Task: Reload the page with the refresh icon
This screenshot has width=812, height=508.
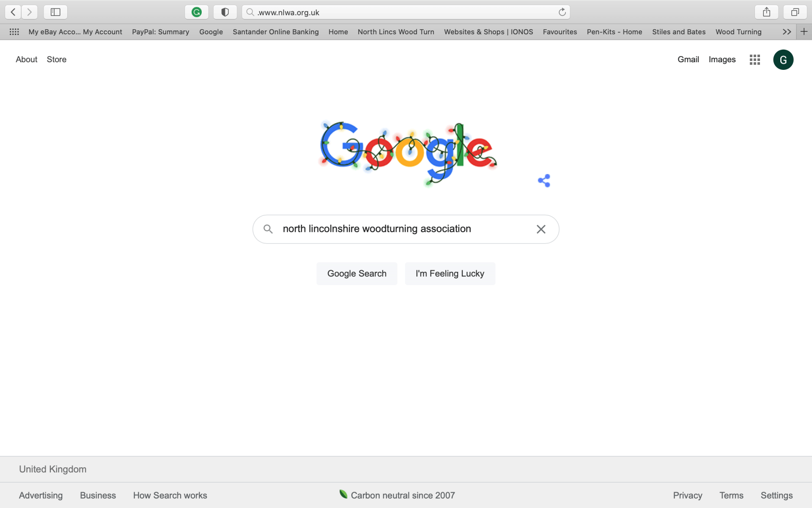Action: pyautogui.click(x=562, y=12)
